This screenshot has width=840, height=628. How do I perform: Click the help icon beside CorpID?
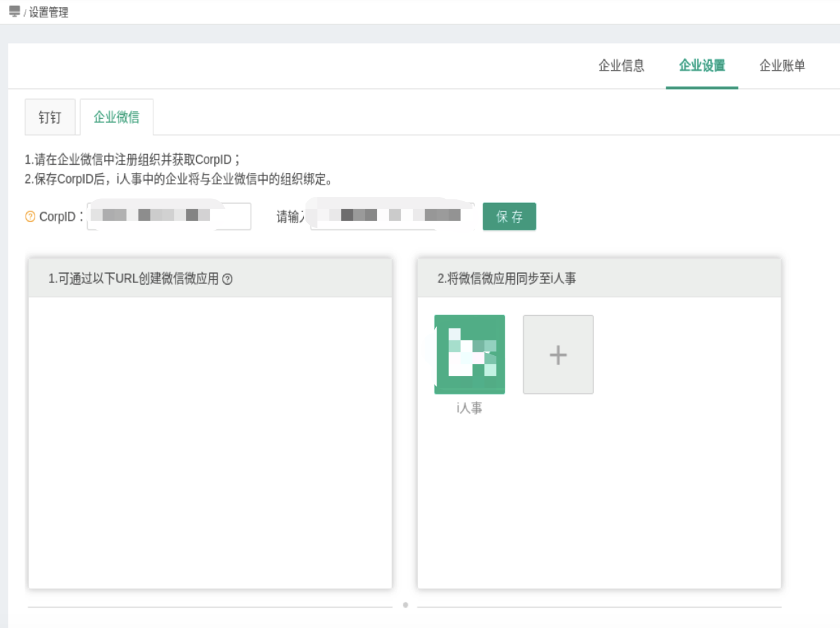point(30,217)
